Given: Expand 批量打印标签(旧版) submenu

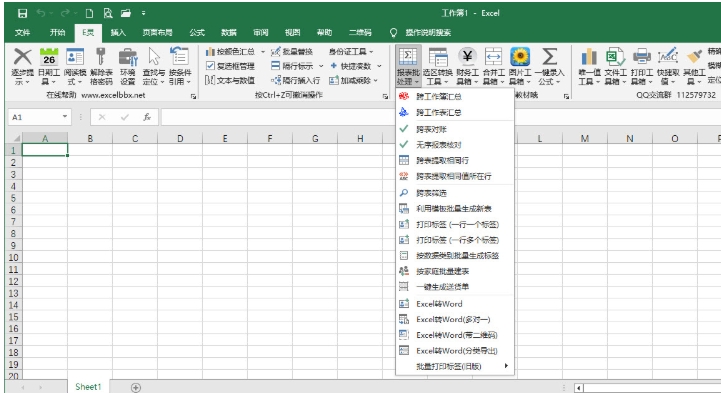Looking at the screenshot, I should pos(455,366).
